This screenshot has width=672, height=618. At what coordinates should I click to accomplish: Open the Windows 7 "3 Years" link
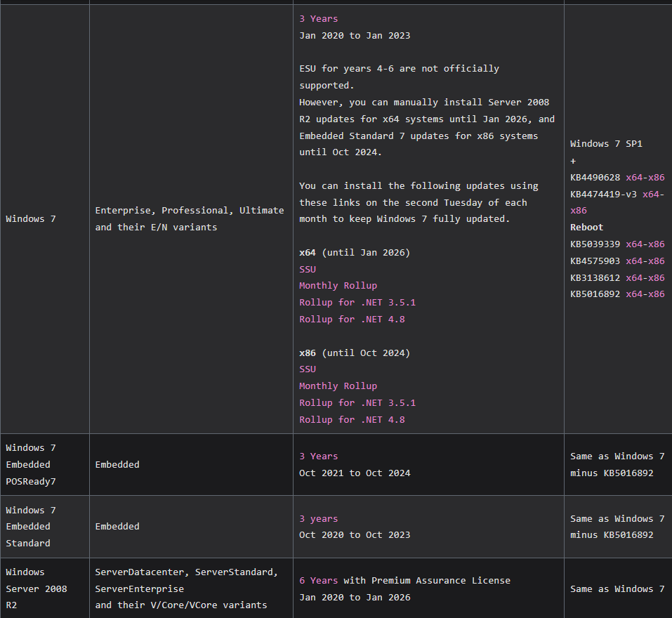pyautogui.click(x=318, y=19)
